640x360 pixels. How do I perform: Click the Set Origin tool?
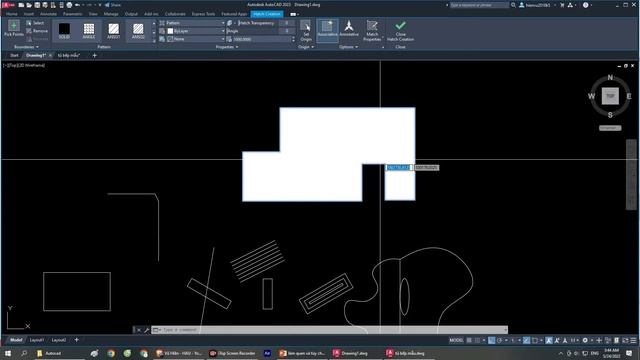pyautogui.click(x=306, y=31)
